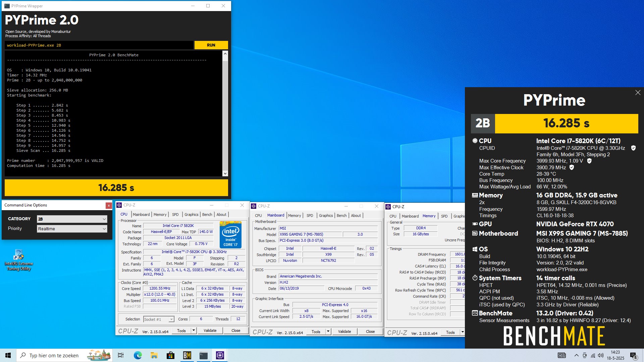This screenshot has width=644, height=362.
Task: Click Core Speed value 1200.55 MHz
Action: pos(160,288)
